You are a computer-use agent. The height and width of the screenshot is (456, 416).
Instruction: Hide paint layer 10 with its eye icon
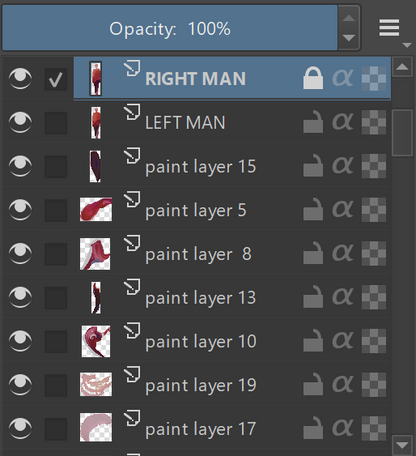point(20,341)
